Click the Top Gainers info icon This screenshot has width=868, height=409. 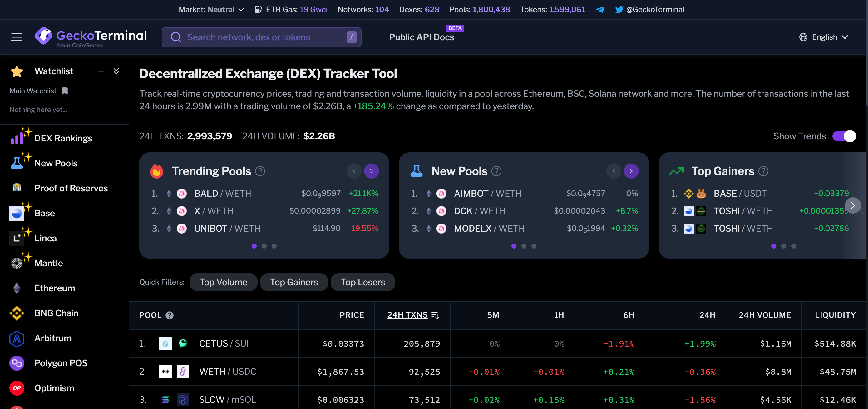click(763, 171)
